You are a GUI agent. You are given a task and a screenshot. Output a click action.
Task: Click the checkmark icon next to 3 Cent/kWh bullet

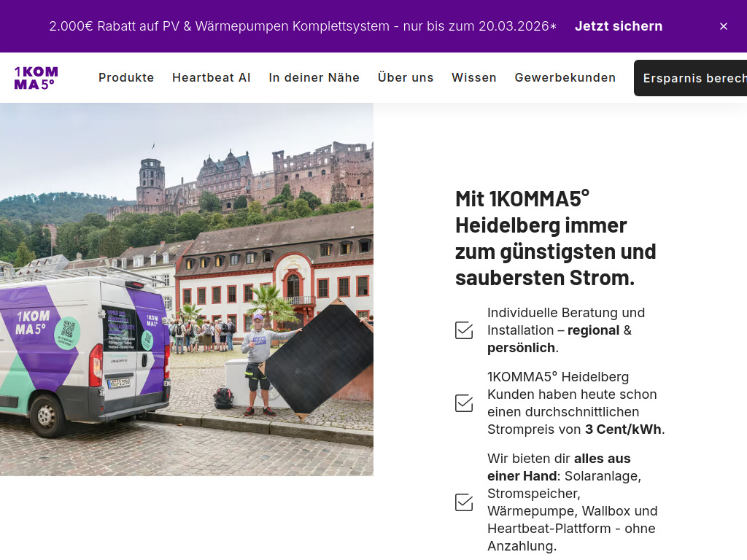(464, 402)
